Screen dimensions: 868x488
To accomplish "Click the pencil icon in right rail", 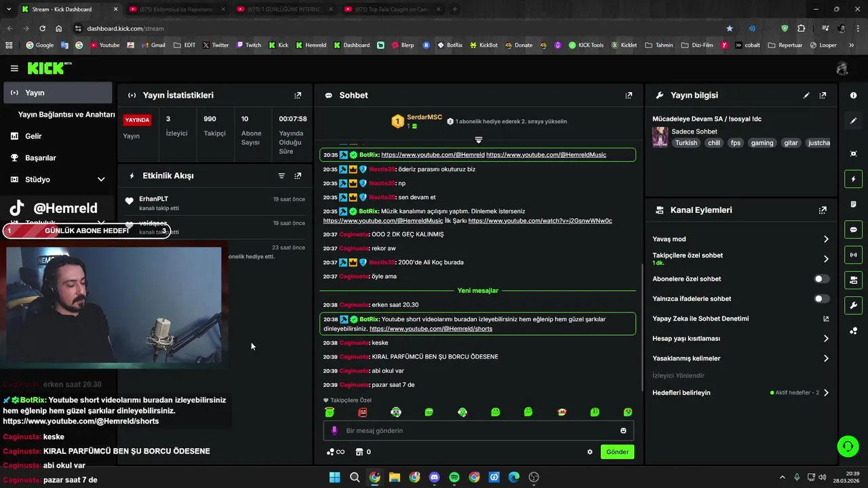I will pos(853,121).
